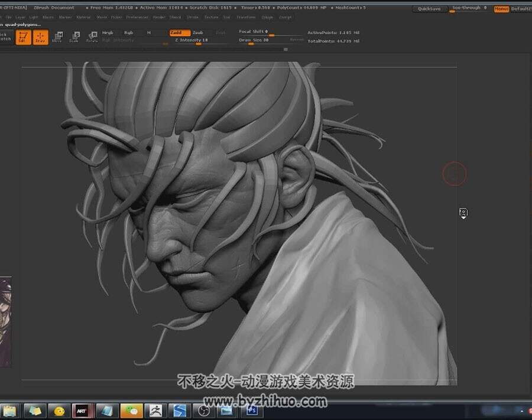This screenshot has width=532, height=420.
Task: Open the yellow smiley face taskbar app
Action: click(59, 411)
